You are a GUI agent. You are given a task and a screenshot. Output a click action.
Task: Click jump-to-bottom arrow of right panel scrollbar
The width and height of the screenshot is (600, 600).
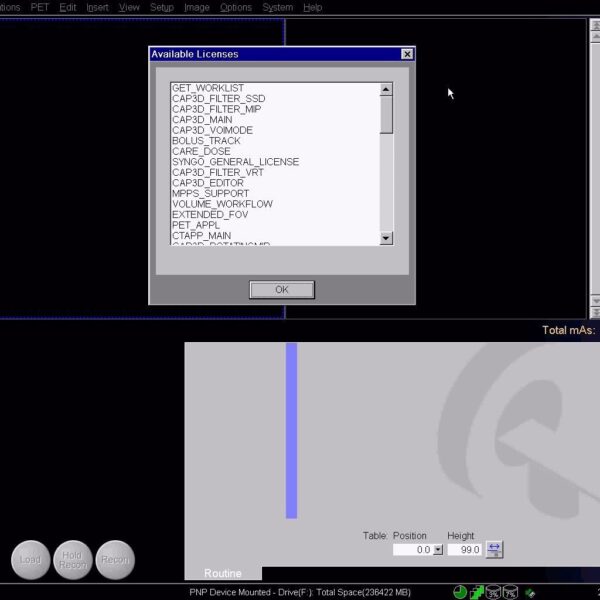tap(595, 313)
